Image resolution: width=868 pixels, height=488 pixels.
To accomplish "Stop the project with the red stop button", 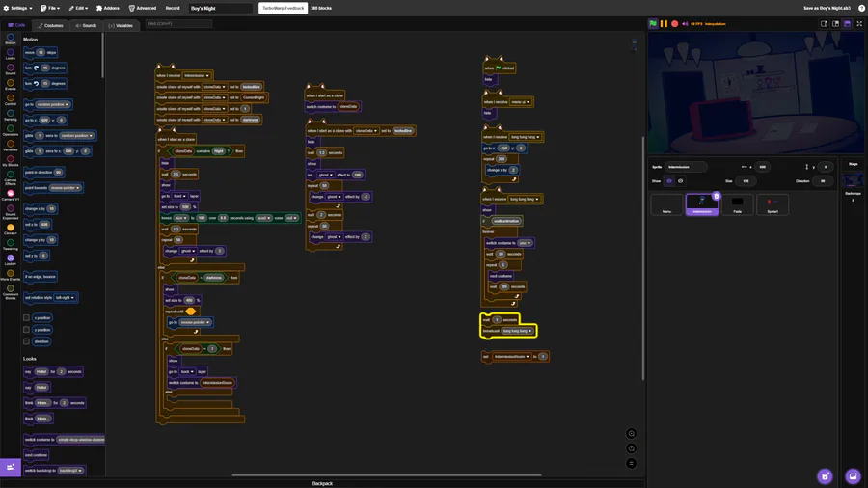I will coord(674,24).
